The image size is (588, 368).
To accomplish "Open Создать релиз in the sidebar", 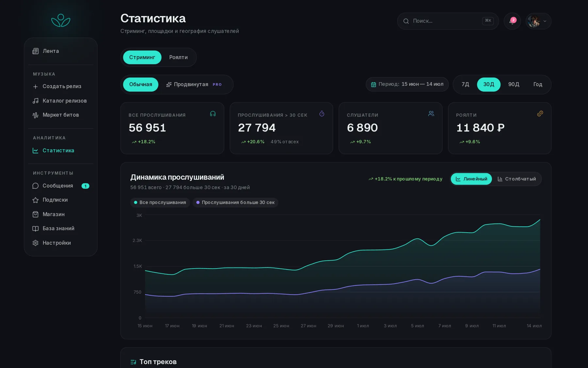I will coord(61,86).
